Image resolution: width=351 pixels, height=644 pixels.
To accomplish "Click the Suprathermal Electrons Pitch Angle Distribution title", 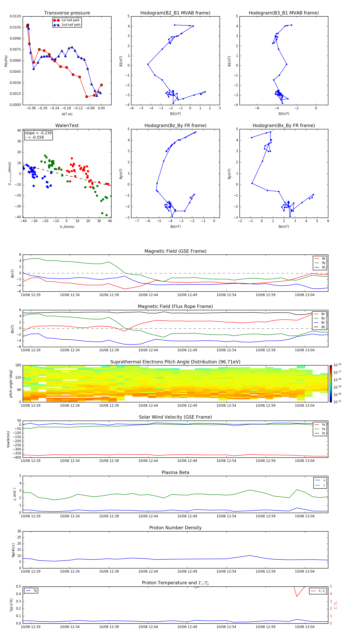I will 175,362.
